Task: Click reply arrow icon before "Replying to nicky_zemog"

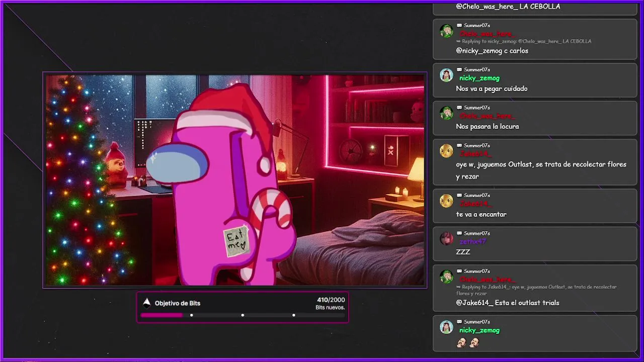Action: pyautogui.click(x=458, y=41)
